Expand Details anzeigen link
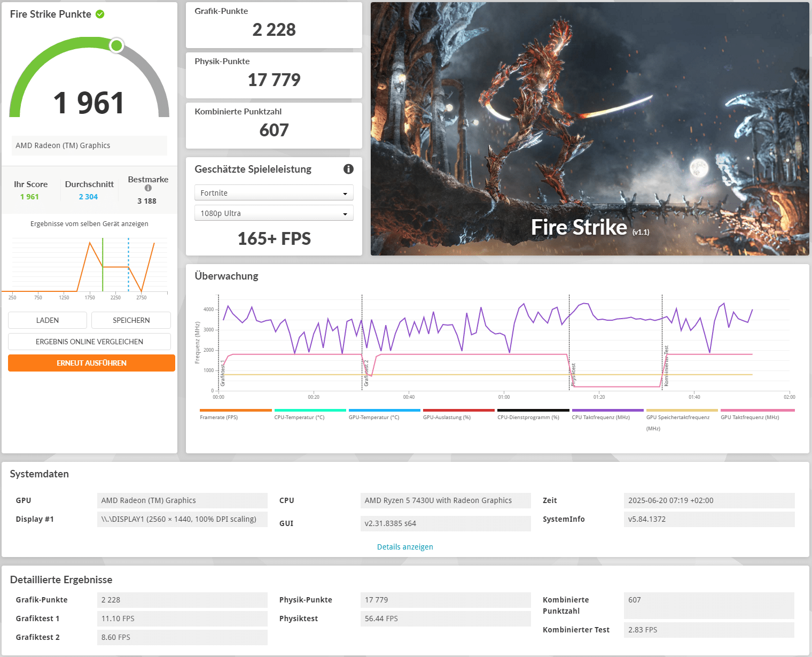This screenshot has width=812, height=657. coord(405,547)
